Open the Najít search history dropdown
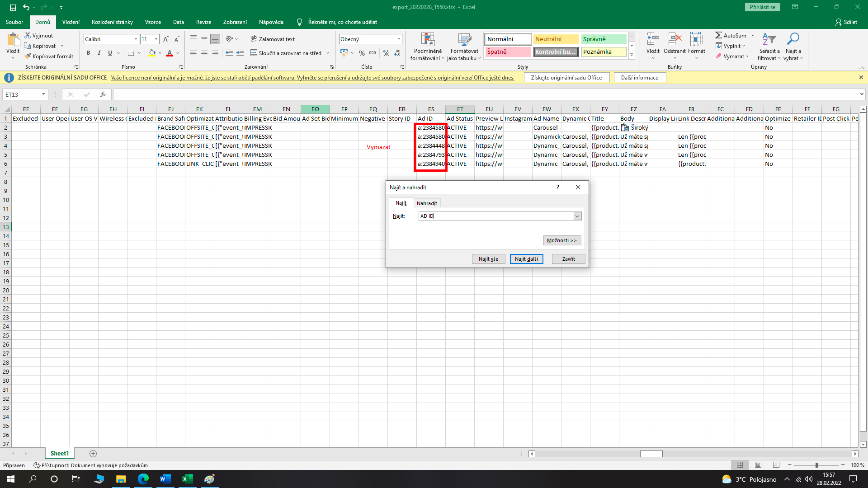The height and width of the screenshot is (488, 868). click(577, 216)
